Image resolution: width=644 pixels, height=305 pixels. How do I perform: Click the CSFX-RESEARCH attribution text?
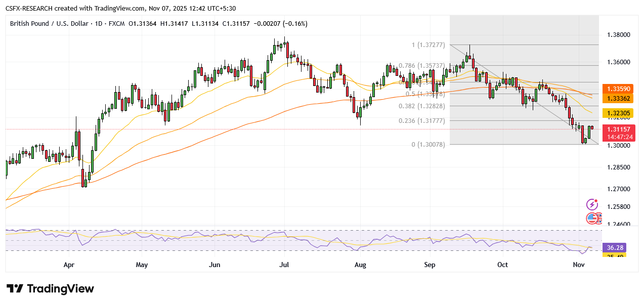[33, 9]
